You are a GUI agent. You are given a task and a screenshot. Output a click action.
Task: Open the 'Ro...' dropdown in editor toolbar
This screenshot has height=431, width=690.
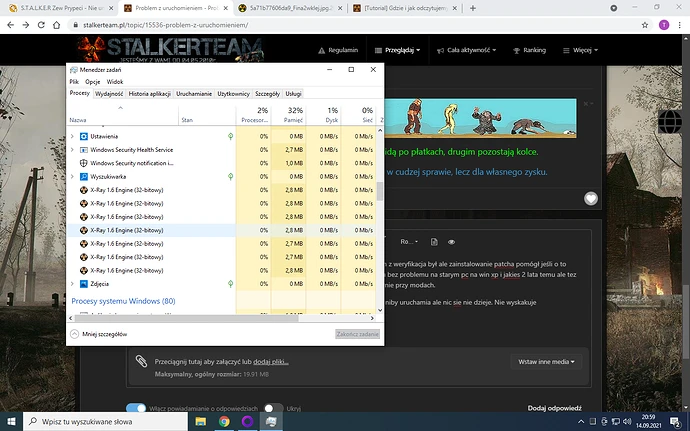click(409, 242)
